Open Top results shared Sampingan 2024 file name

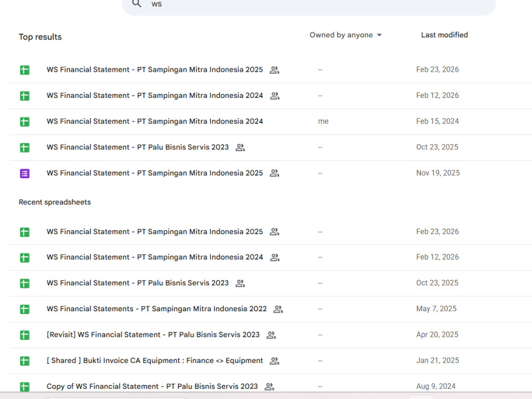point(155,95)
